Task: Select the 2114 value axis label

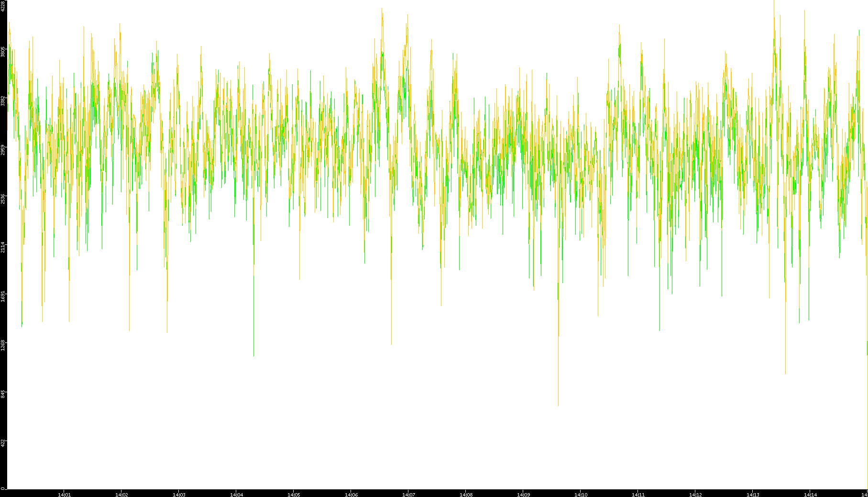Action: (3, 247)
